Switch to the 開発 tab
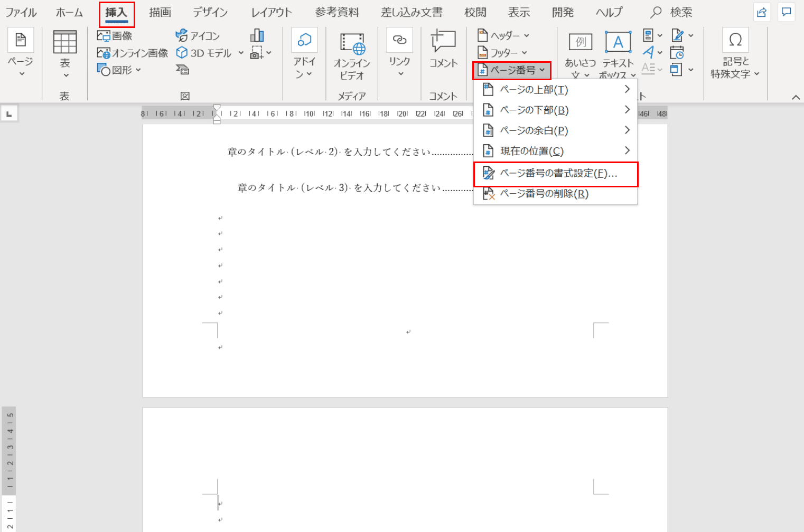The height and width of the screenshot is (532, 804). click(563, 12)
